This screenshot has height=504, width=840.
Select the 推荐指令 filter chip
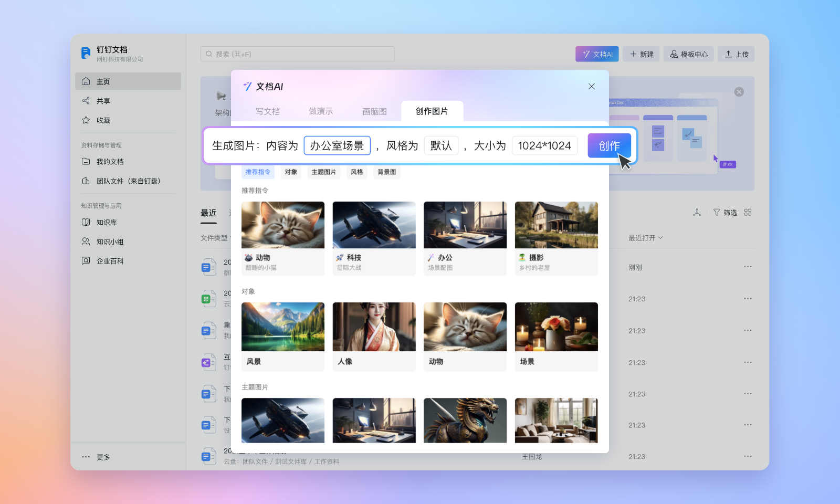point(258,172)
